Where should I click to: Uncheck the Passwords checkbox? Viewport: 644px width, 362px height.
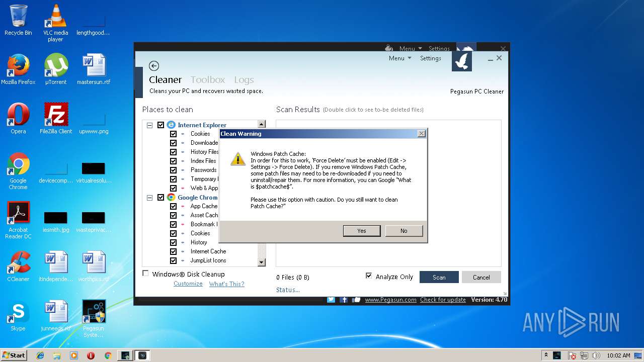(x=173, y=170)
